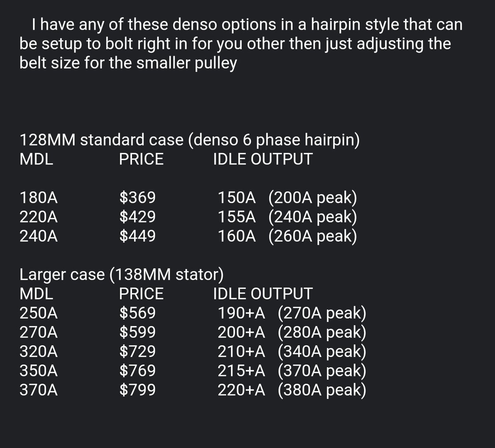Select the 370A model label
495x448 pixels.
[x=39, y=390]
